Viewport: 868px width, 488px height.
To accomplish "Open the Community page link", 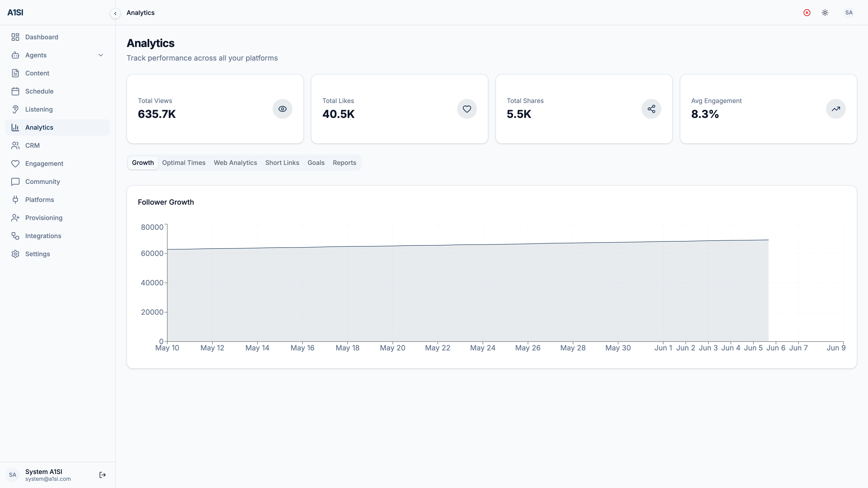I will [58, 181].
